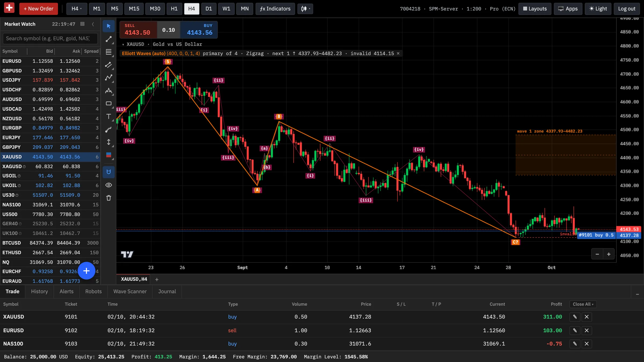644x362 pixels.
Task: Click the red plus logo icon
Action: [9, 8]
